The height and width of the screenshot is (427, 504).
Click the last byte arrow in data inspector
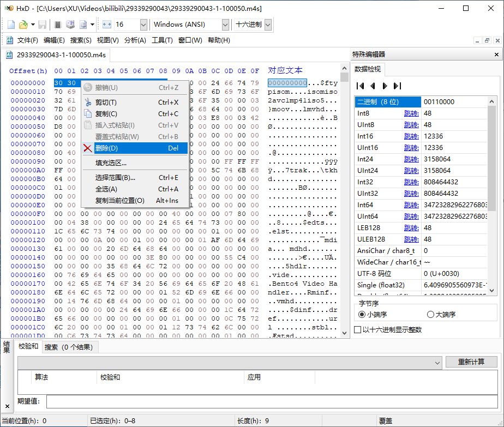click(x=396, y=86)
